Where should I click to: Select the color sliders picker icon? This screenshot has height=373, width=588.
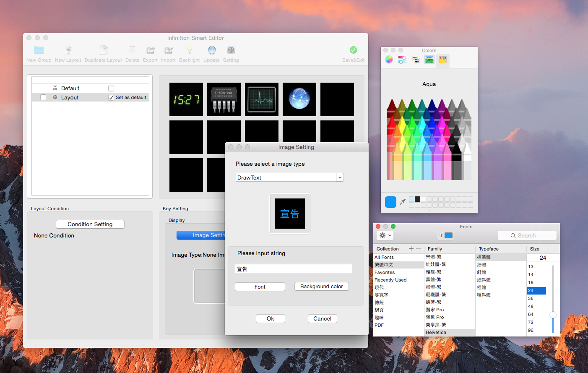click(x=402, y=60)
